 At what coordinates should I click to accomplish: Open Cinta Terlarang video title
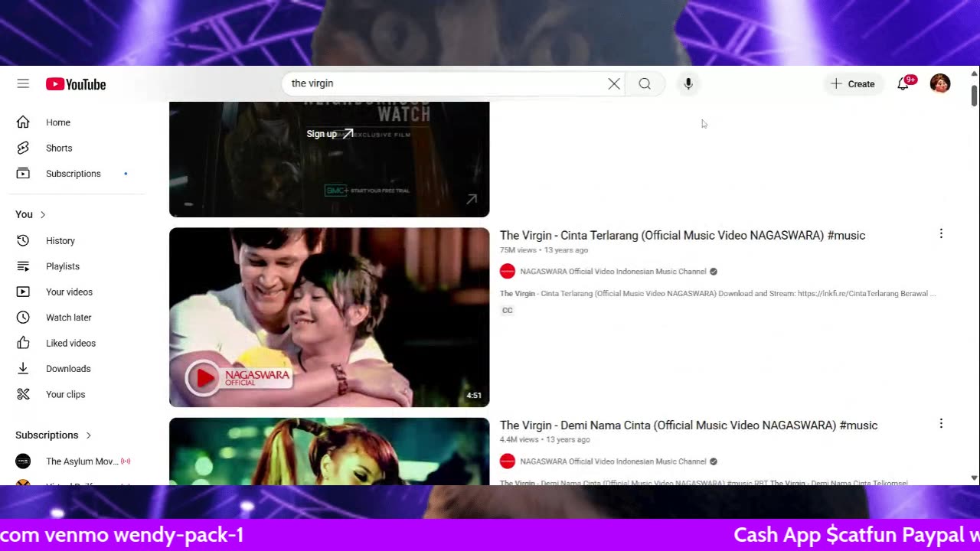click(x=682, y=236)
